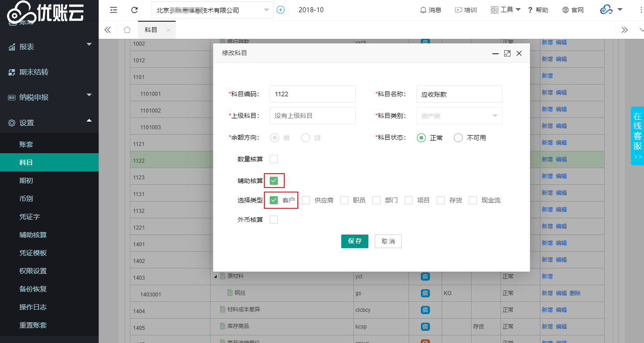
Task: Check the 现金流 type checkbox
Action: (473, 200)
